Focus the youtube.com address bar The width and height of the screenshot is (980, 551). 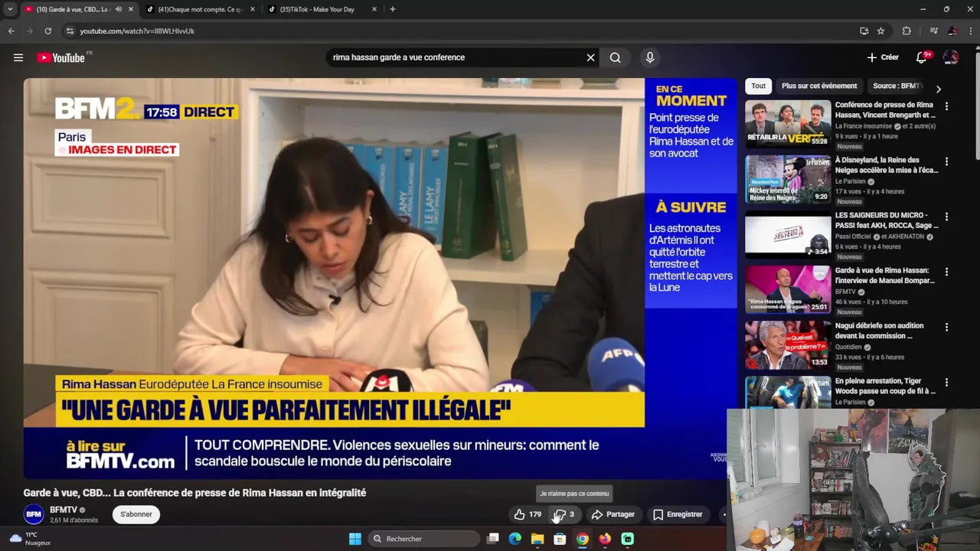459,31
